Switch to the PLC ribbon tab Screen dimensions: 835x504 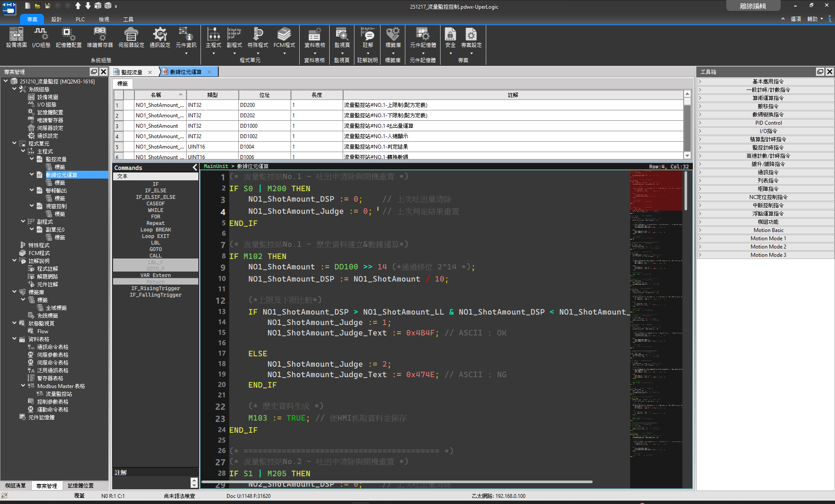pyautogui.click(x=80, y=19)
